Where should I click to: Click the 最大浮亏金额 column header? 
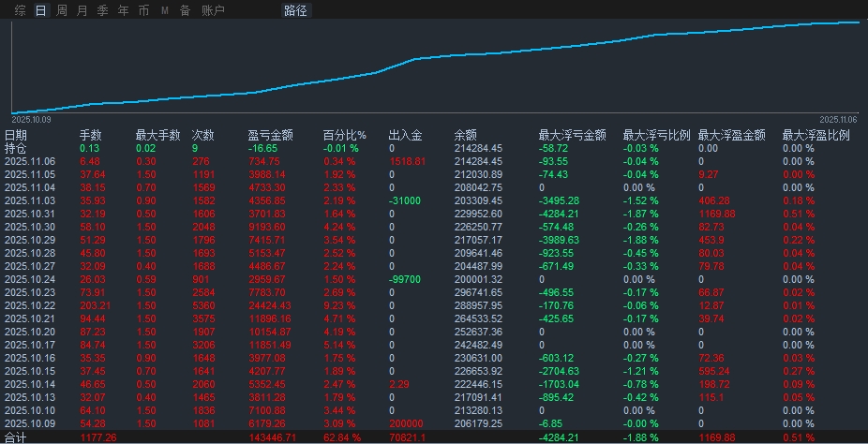[x=573, y=136]
